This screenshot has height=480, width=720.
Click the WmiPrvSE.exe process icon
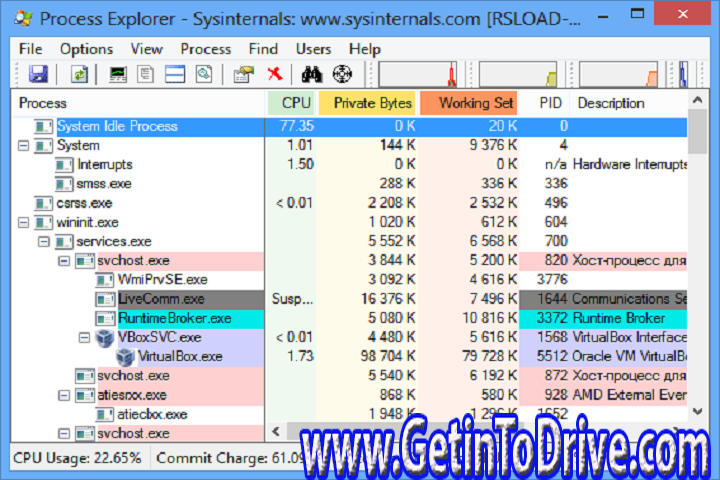point(105,280)
